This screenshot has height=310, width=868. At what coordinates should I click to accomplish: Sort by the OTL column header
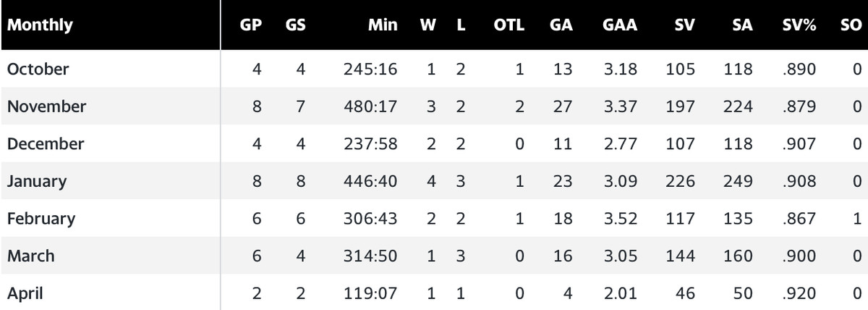(509, 25)
